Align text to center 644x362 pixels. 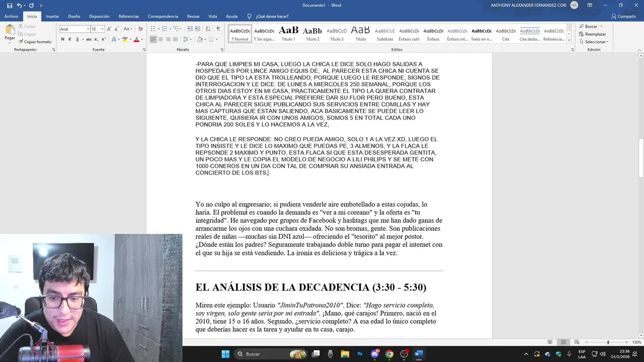pyautogui.click(x=160, y=39)
